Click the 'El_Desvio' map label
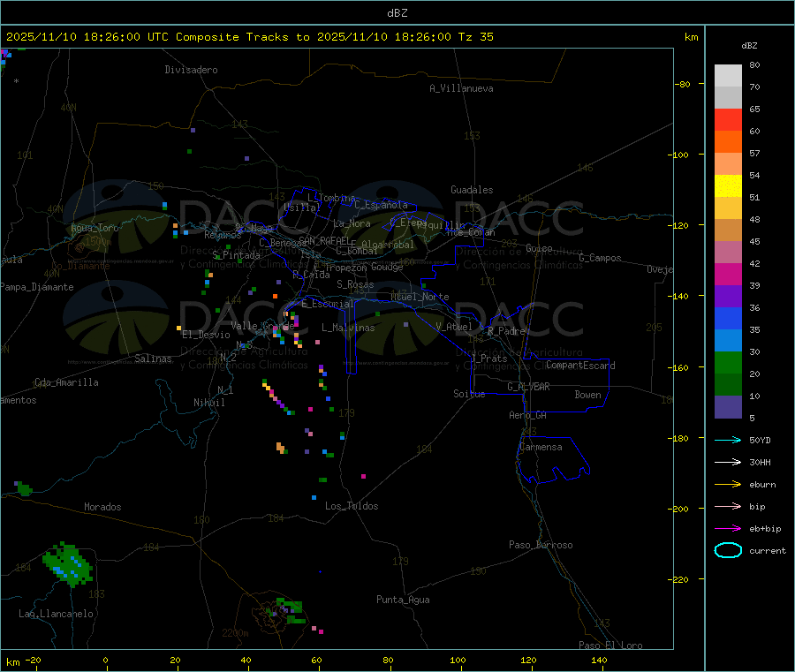 (207, 335)
